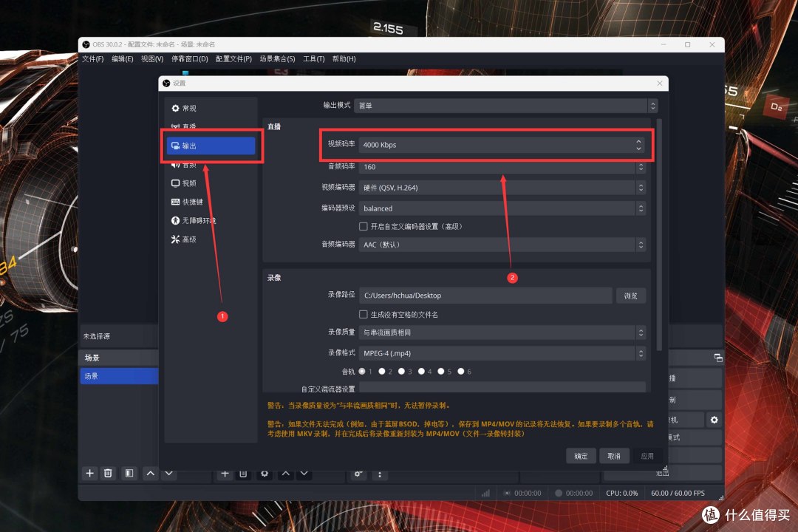
Task: Open 帮助(H) menu
Action: pyautogui.click(x=344, y=59)
